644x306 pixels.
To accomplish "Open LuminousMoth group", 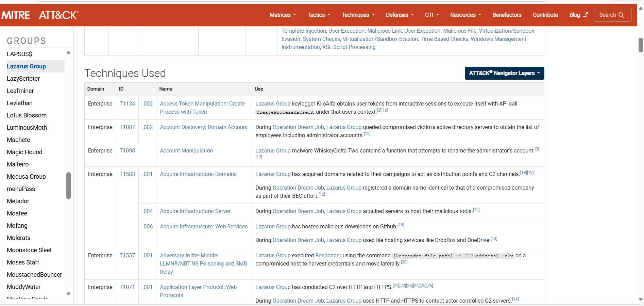I will (x=27, y=128).
